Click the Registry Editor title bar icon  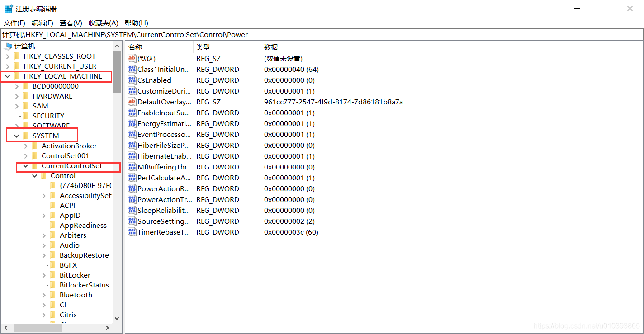pyautogui.click(x=9, y=9)
